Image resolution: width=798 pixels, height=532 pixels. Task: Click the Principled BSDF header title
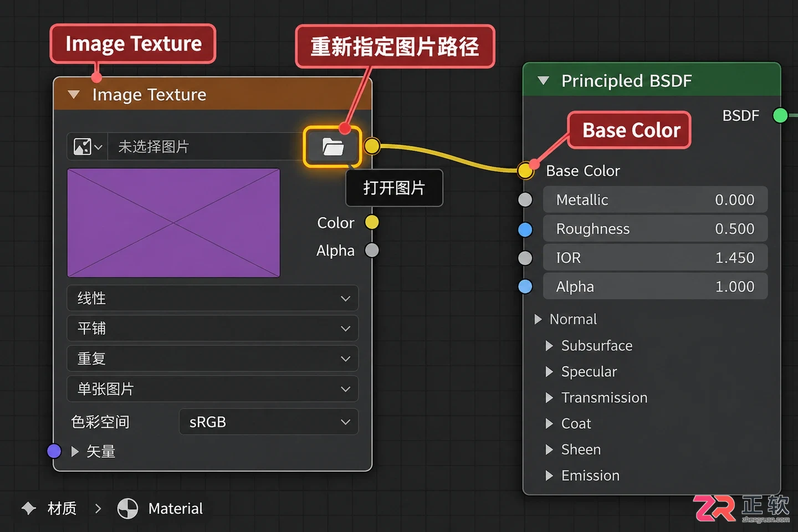627,81
